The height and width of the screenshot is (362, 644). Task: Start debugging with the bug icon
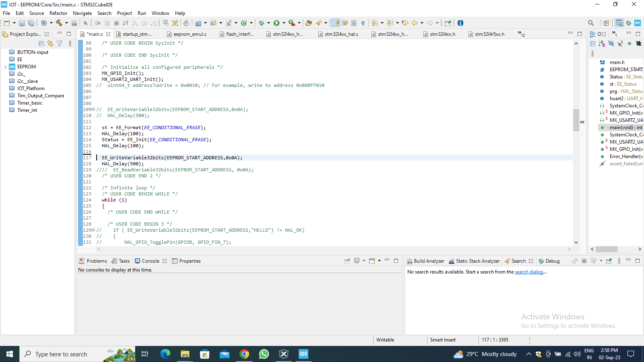pos(262,23)
